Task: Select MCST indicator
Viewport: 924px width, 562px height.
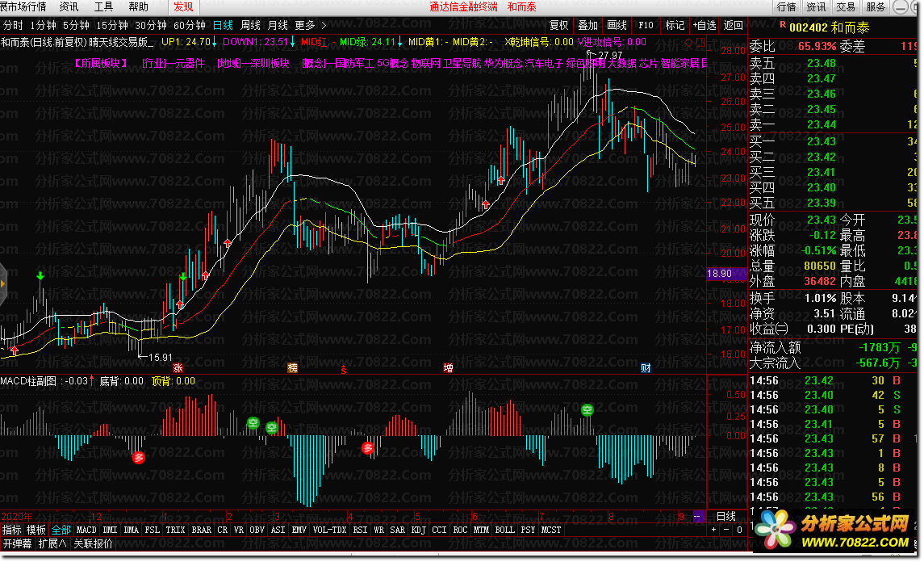Action: coord(551,531)
